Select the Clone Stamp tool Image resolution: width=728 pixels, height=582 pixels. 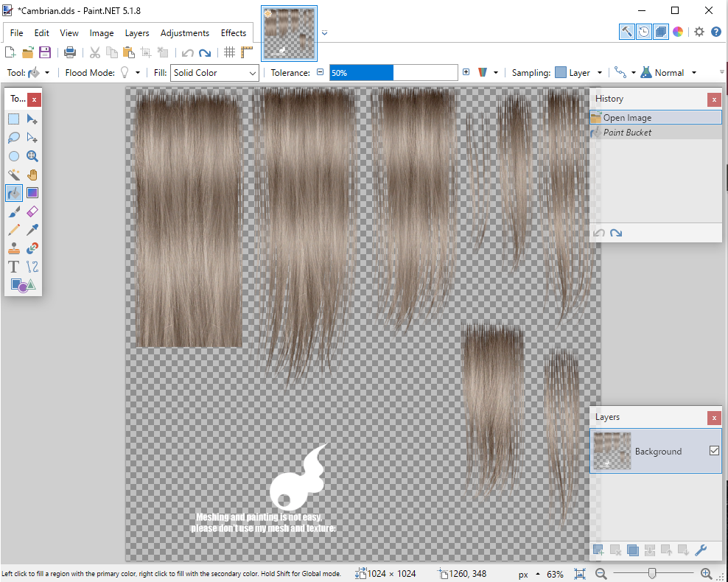point(14,248)
